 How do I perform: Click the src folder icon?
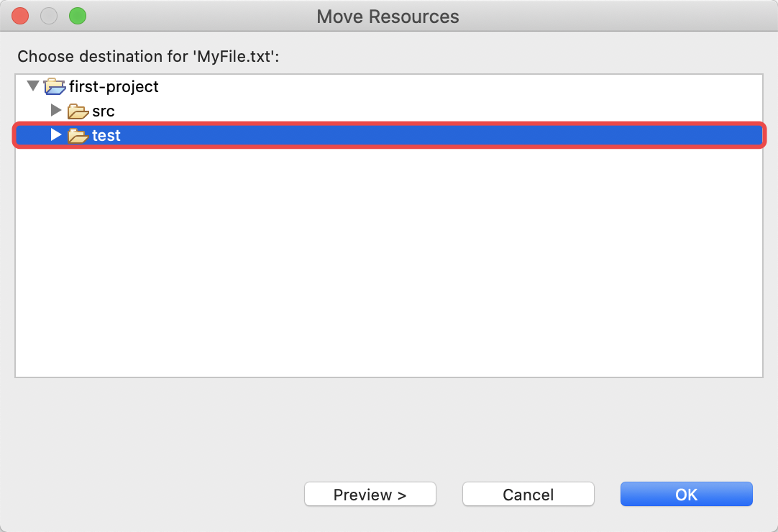78,111
